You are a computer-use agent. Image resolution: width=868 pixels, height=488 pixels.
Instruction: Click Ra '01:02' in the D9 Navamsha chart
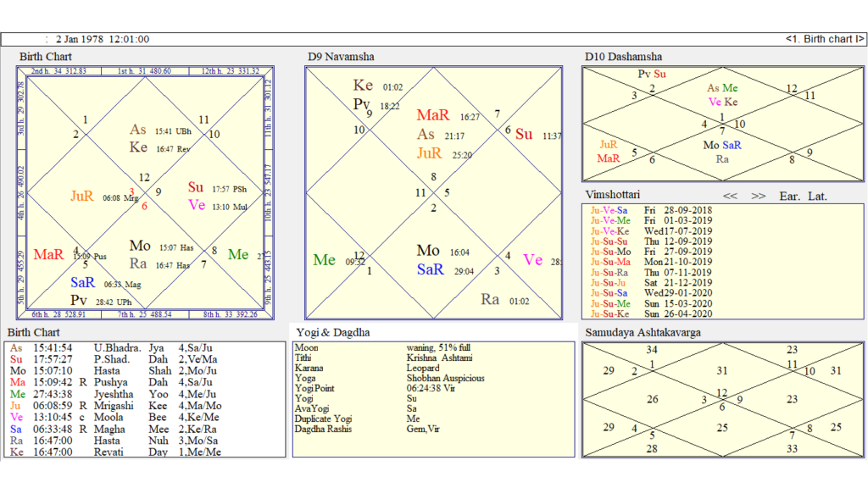point(505,300)
